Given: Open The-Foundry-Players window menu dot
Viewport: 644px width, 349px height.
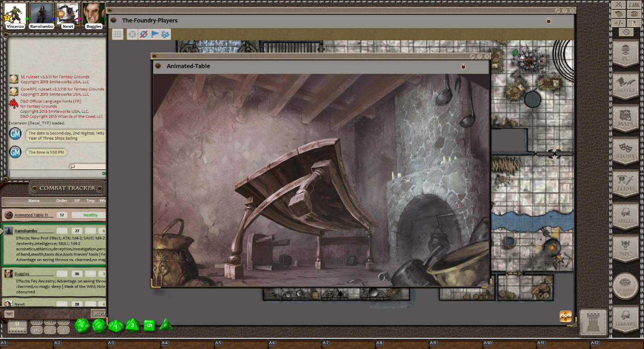Looking at the screenshot, I should pos(114,20).
